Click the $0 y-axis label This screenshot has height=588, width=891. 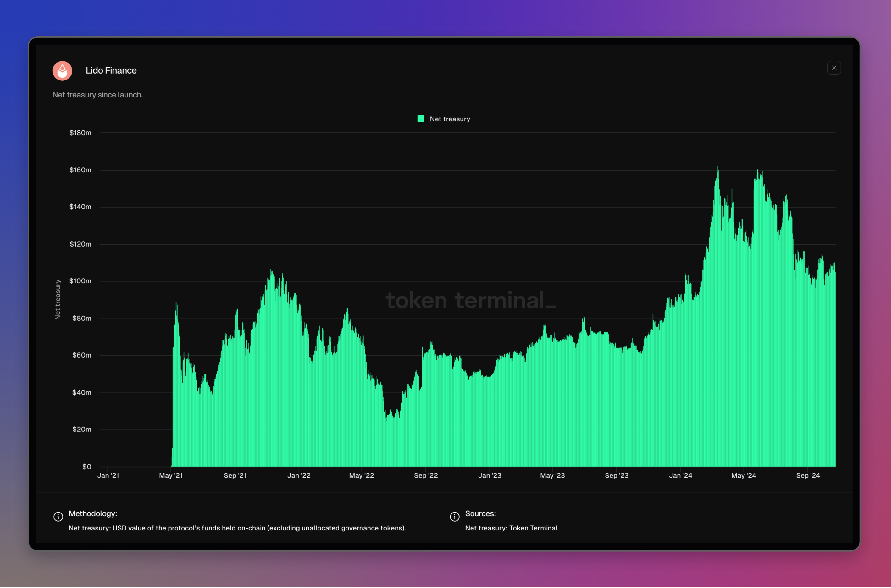[86, 467]
